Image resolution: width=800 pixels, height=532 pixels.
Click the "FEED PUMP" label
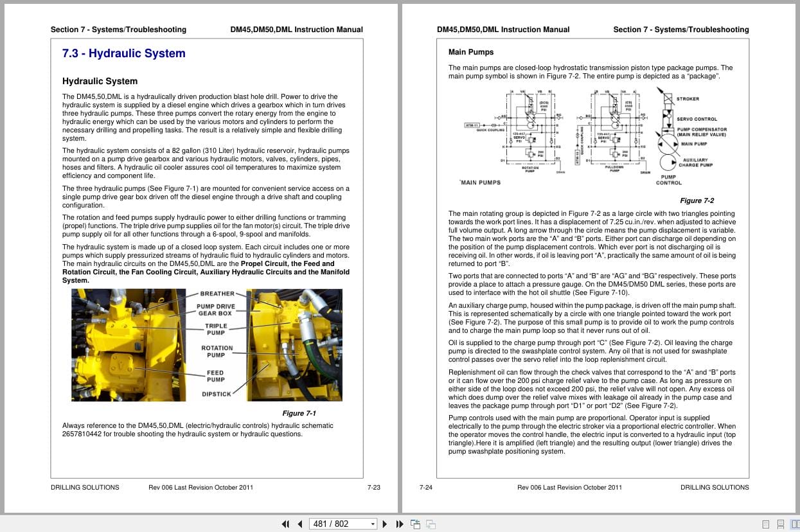coord(215,376)
